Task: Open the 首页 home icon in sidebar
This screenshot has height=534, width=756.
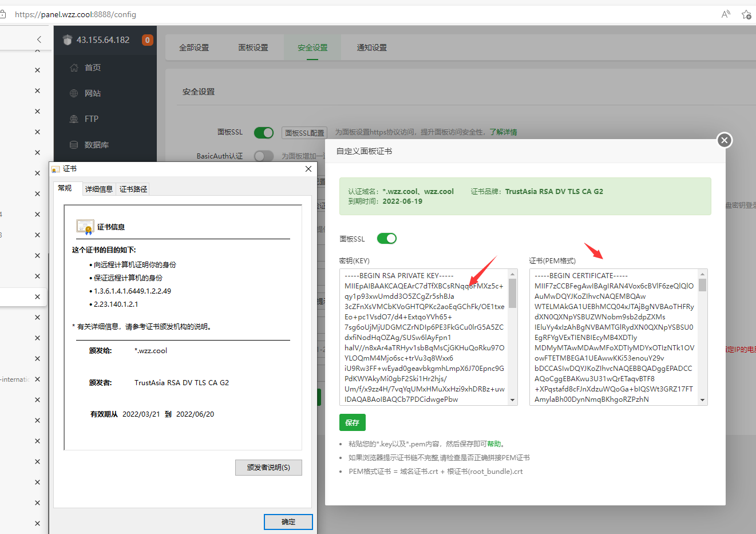Action: tap(74, 68)
